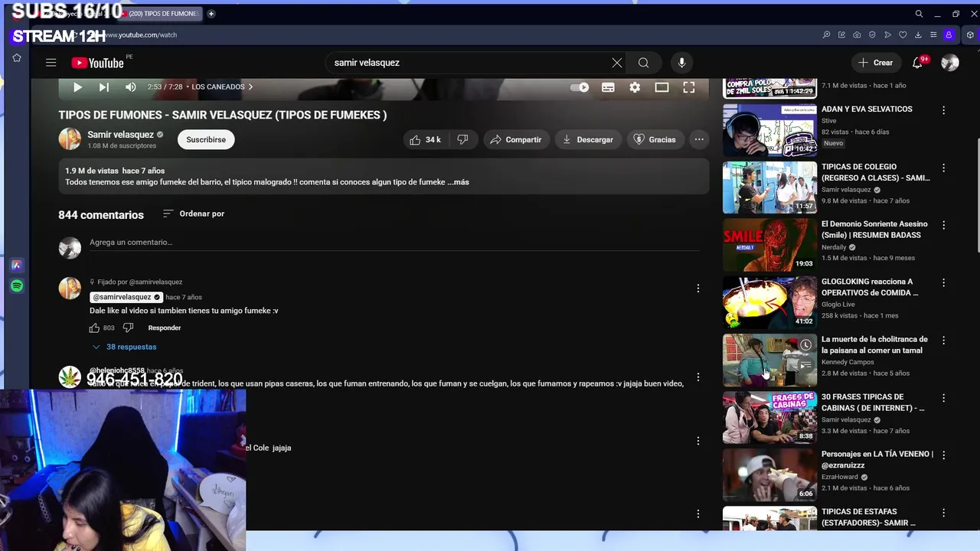Focus the Agrega un comentario field

point(394,243)
